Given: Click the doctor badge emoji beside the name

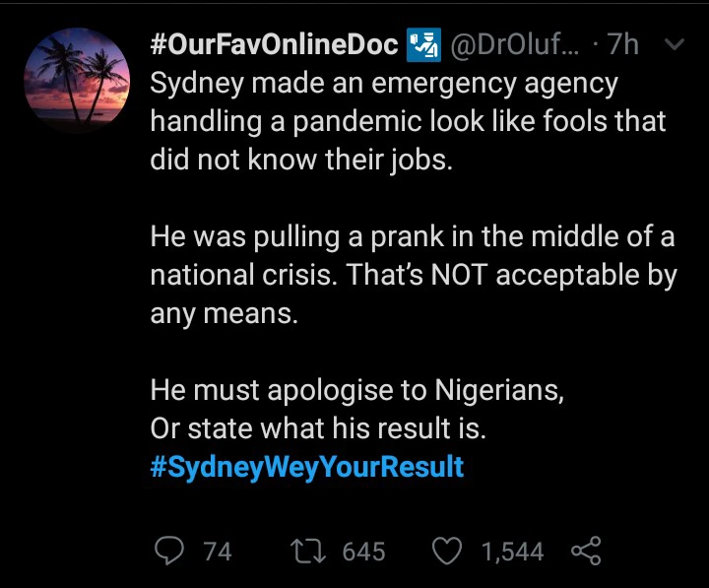Looking at the screenshot, I should [x=424, y=45].
